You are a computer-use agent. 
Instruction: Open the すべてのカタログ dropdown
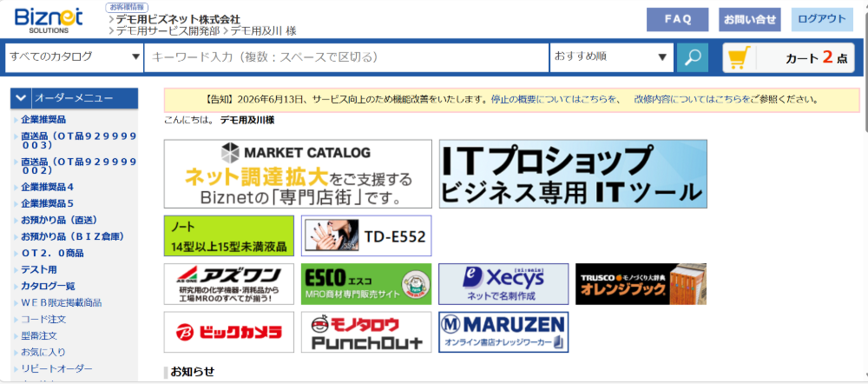pyautogui.click(x=74, y=57)
